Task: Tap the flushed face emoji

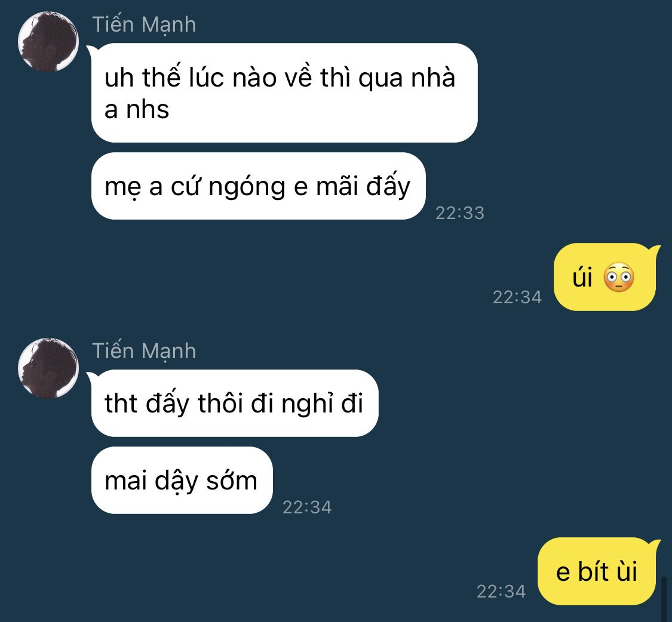Action: point(619,278)
